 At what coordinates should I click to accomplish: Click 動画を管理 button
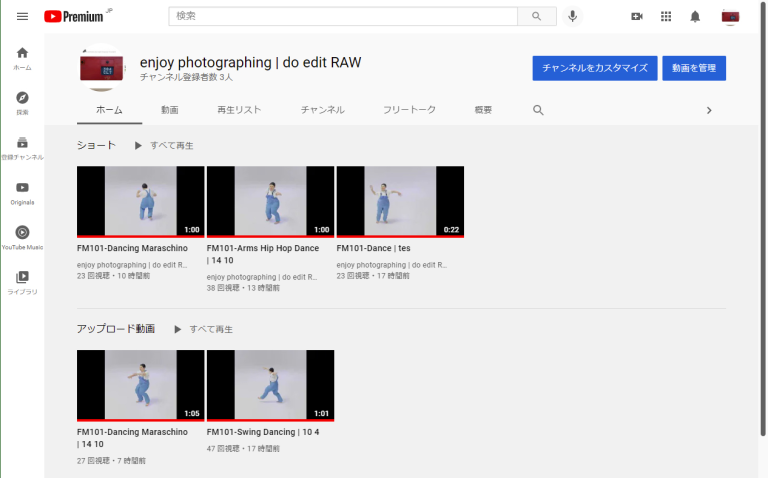[693, 68]
